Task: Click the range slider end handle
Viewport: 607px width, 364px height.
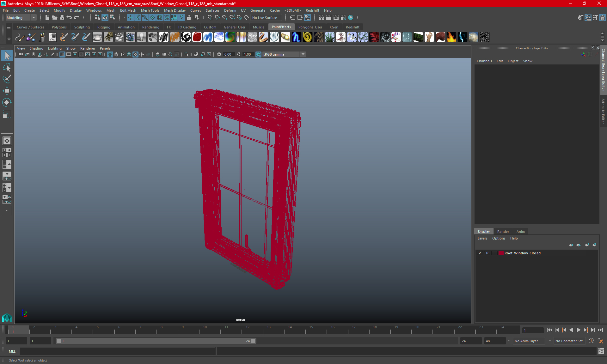Action: [x=253, y=341]
